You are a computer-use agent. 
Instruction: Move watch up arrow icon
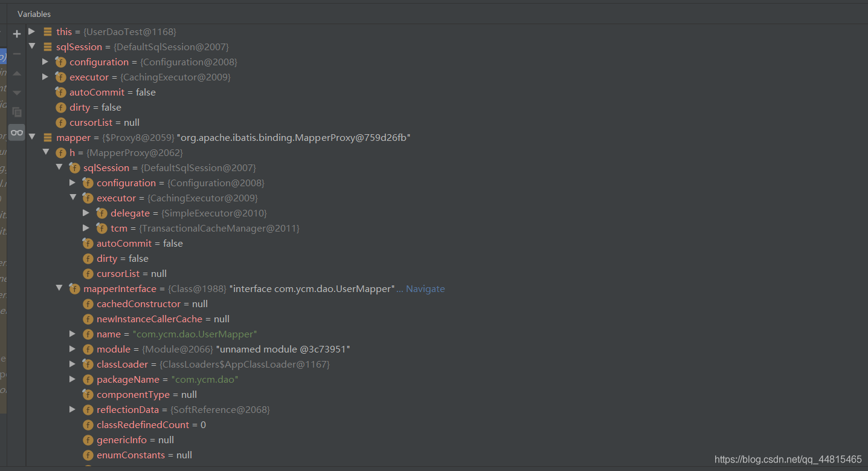pyautogui.click(x=17, y=73)
